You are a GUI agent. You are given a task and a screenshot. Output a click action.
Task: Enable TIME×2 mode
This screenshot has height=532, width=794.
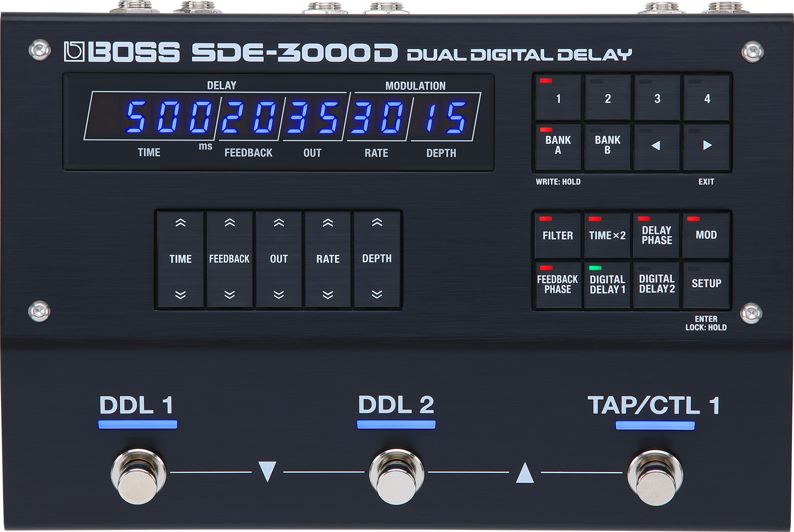pos(607,235)
